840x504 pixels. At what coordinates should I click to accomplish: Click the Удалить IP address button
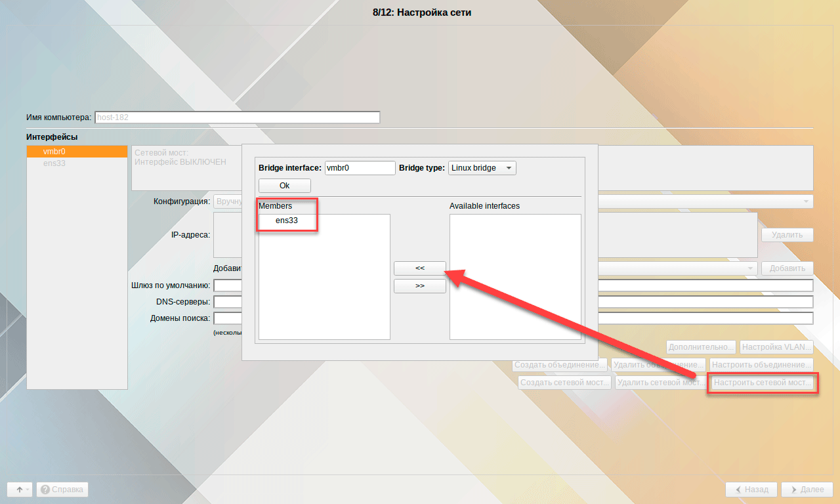787,235
